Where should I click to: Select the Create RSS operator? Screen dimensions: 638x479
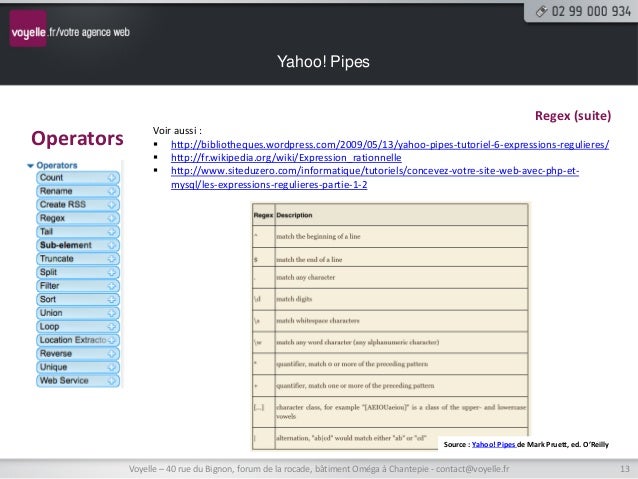point(78,205)
